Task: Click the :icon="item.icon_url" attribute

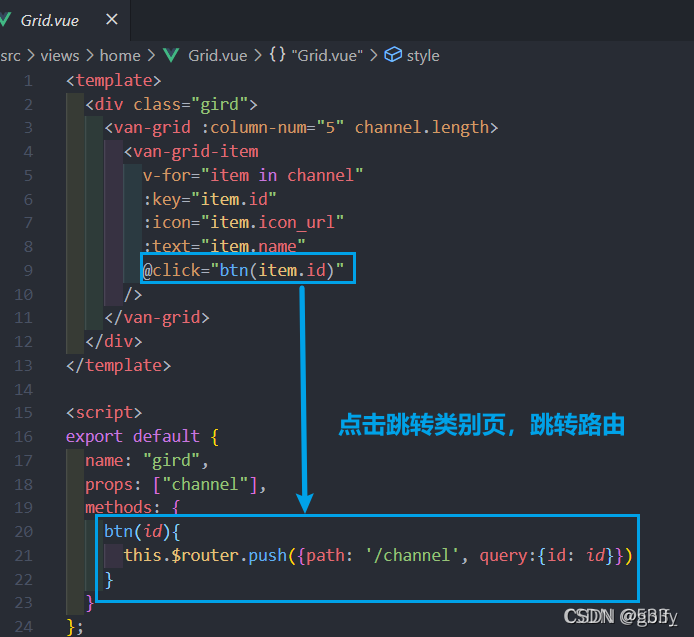Action: [x=243, y=222]
